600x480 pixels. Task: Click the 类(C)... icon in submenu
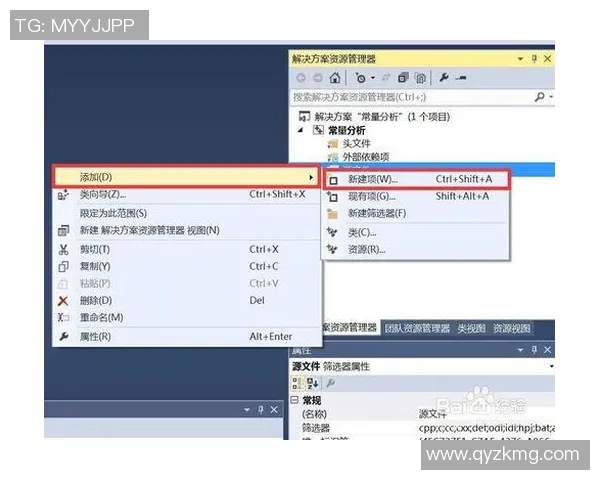coord(332,233)
